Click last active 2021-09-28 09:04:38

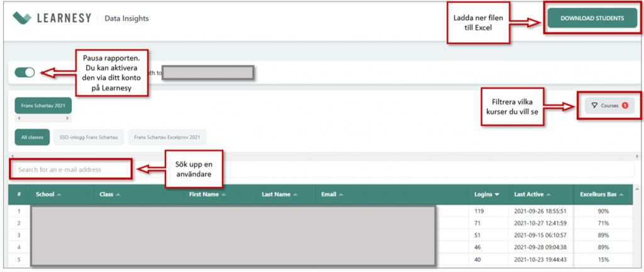click(x=540, y=247)
